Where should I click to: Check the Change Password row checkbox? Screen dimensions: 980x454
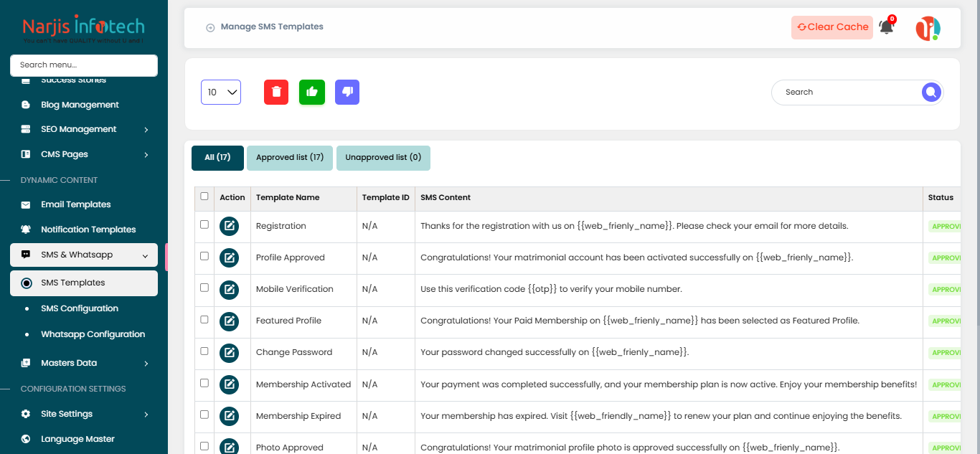[x=204, y=351]
